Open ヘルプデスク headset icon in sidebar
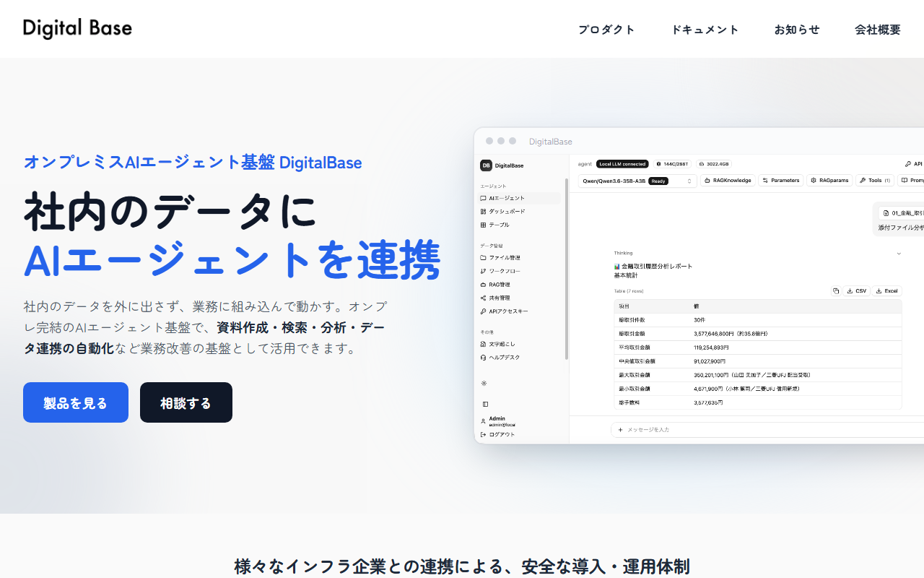This screenshot has height=578, width=924. coord(483,358)
